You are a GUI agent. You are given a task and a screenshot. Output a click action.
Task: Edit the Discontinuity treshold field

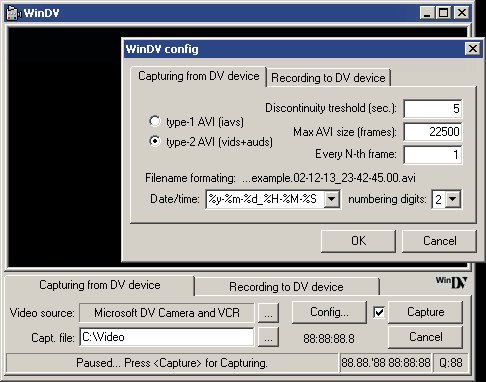click(433, 109)
